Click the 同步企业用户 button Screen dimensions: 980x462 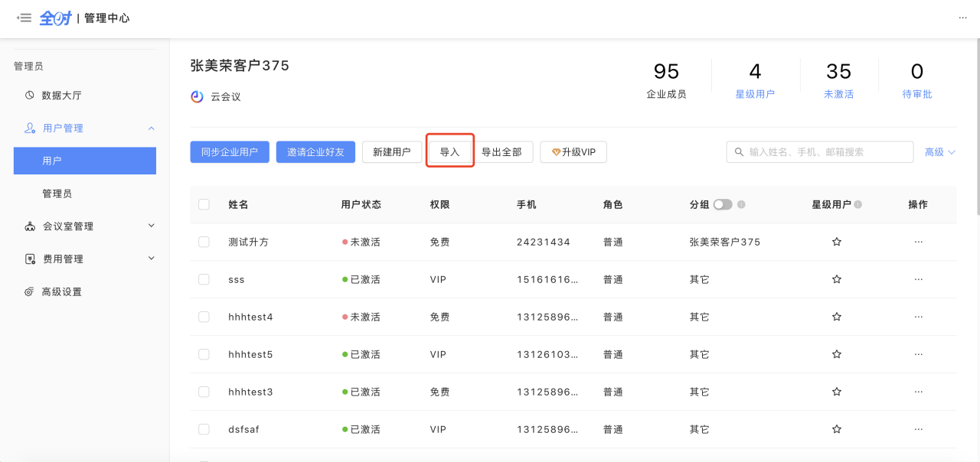point(230,152)
